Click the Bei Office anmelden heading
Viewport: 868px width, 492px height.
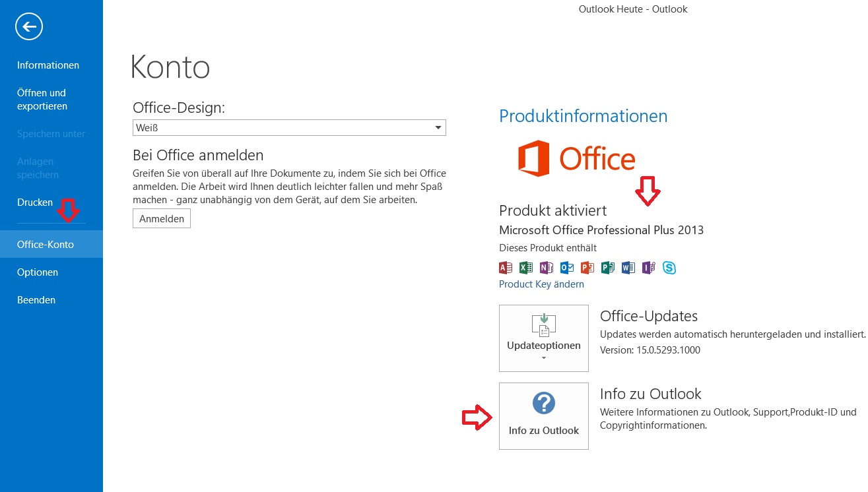pos(198,155)
